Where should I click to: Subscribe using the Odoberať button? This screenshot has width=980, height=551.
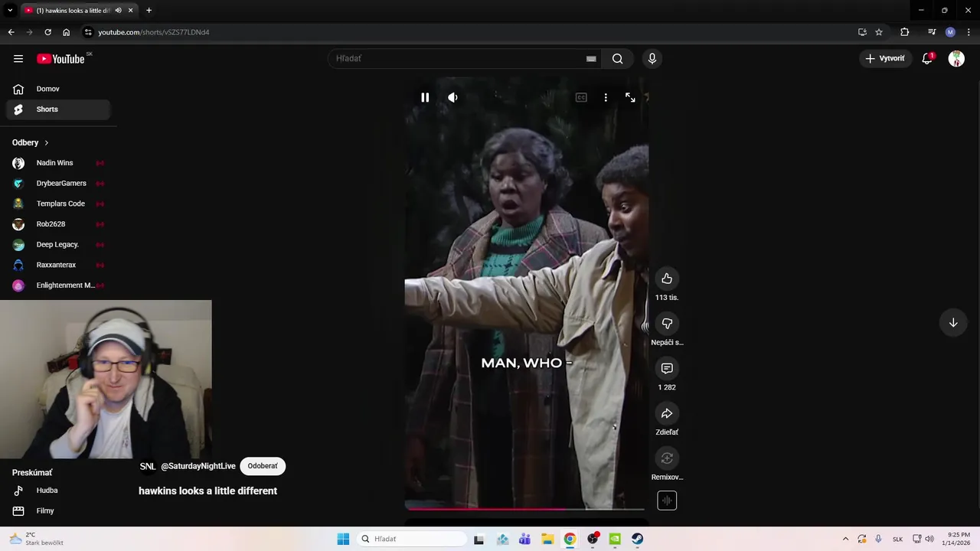click(x=263, y=466)
